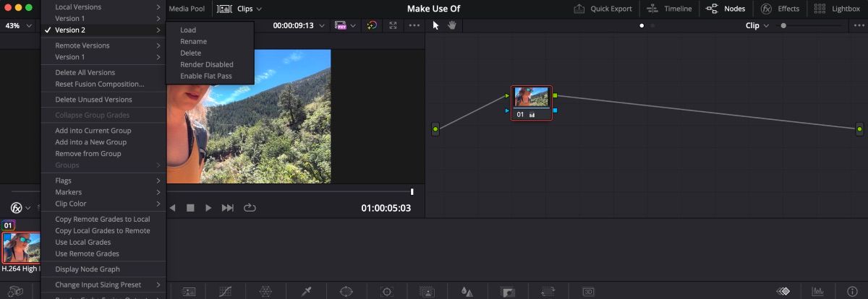Open the Power Window palette

346,291
